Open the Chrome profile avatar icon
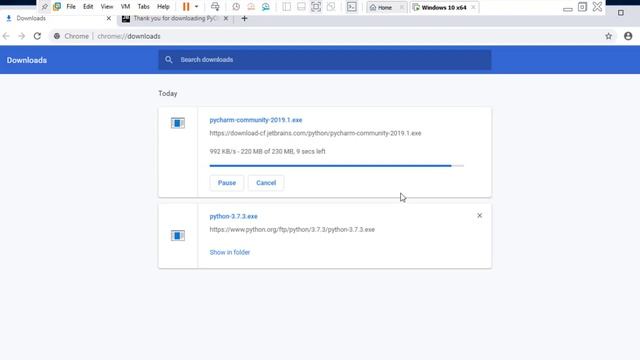The height and width of the screenshot is (360, 640). (x=628, y=36)
